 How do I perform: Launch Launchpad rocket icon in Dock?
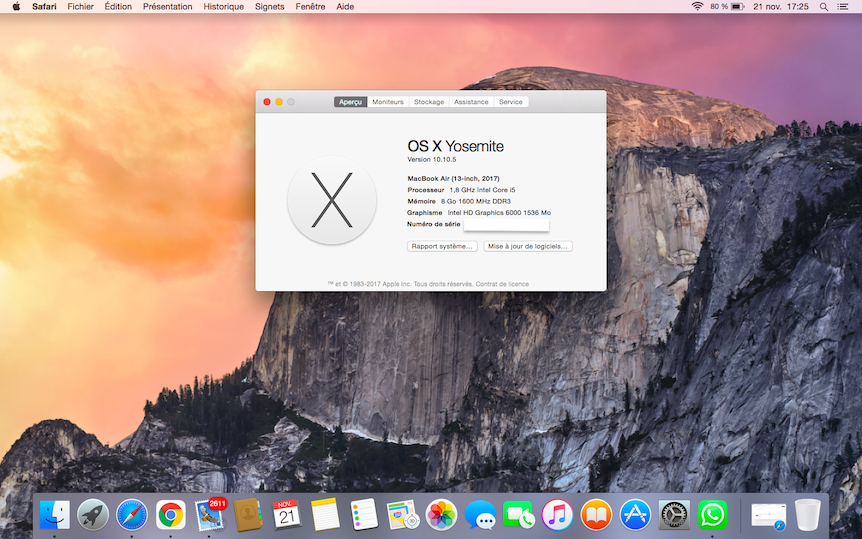93,515
